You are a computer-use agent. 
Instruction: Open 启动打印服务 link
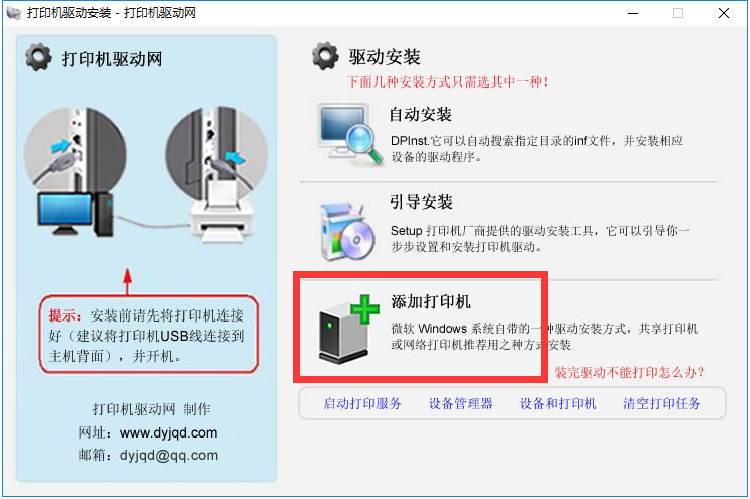coord(362,403)
